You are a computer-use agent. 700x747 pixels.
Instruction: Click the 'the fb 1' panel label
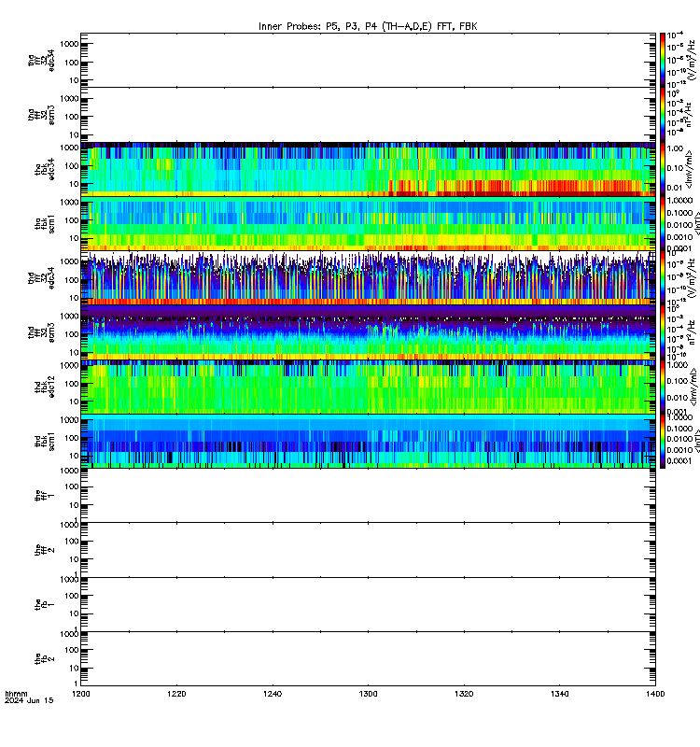(x=44, y=604)
